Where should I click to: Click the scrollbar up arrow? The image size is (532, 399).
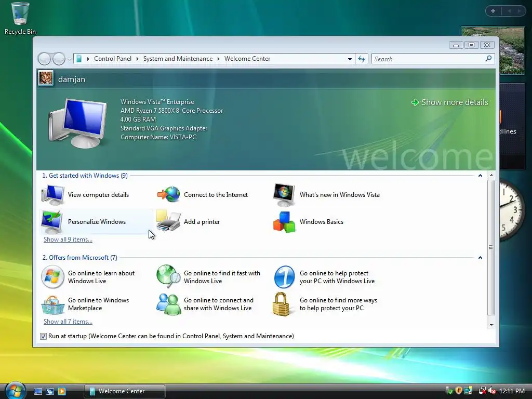pyautogui.click(x=491, y=176)
